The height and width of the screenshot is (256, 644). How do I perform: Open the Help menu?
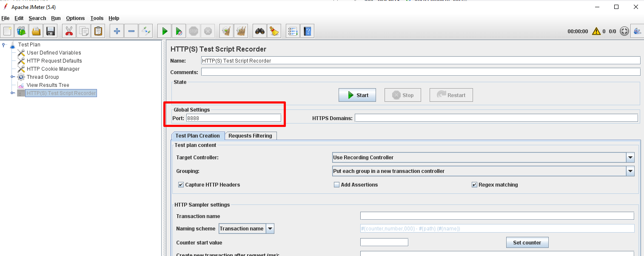tap(114, 18)
